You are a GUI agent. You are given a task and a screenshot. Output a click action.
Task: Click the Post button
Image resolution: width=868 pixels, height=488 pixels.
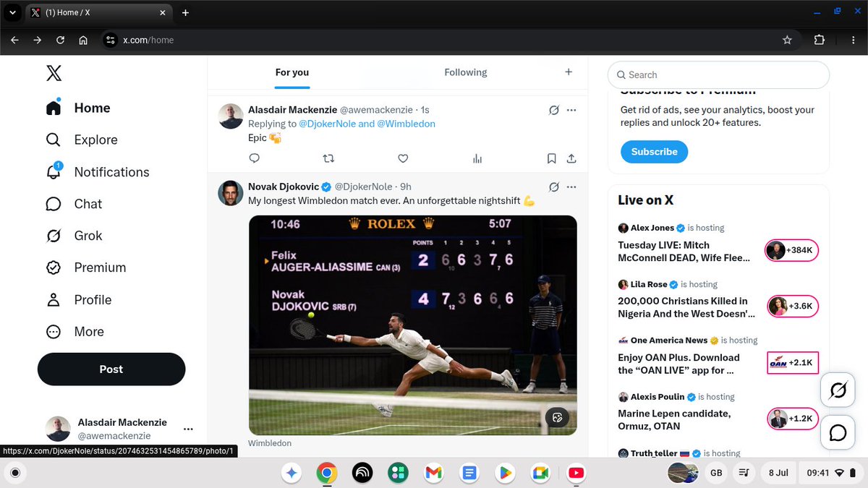click(x=111, y=369)
